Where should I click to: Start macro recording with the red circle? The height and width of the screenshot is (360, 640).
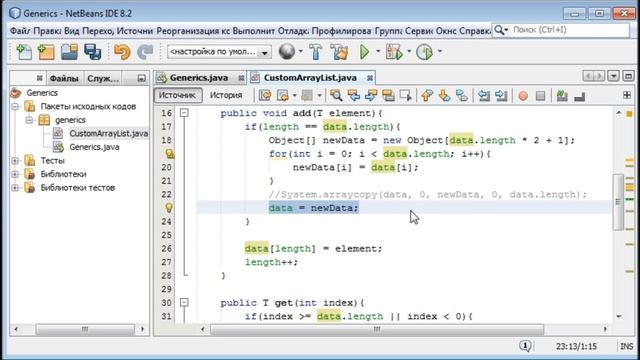pyautogui.click(x=523, y=96)
